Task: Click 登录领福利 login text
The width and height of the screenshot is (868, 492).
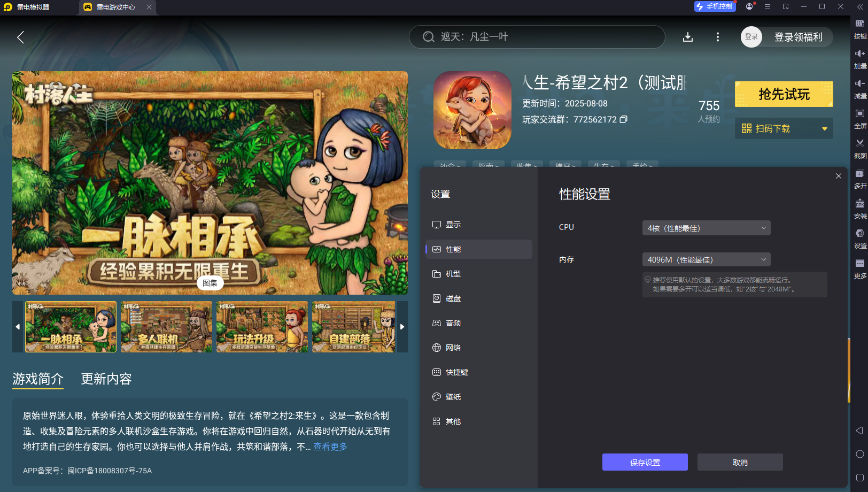Action: click(x=799, y=37)
